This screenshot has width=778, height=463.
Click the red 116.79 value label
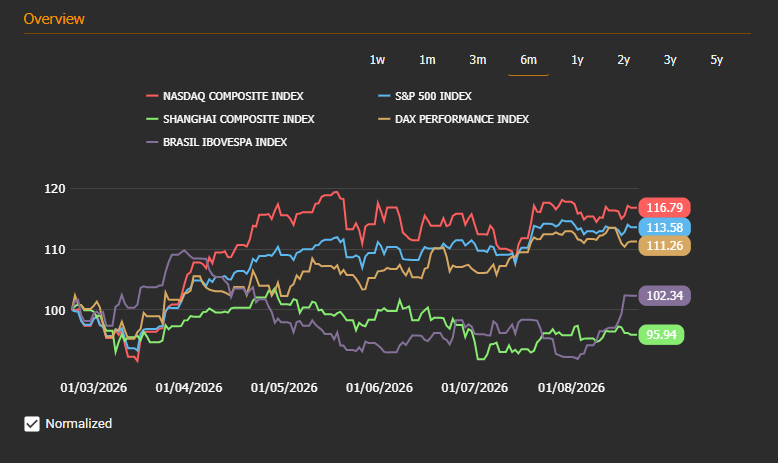(664, 207)
